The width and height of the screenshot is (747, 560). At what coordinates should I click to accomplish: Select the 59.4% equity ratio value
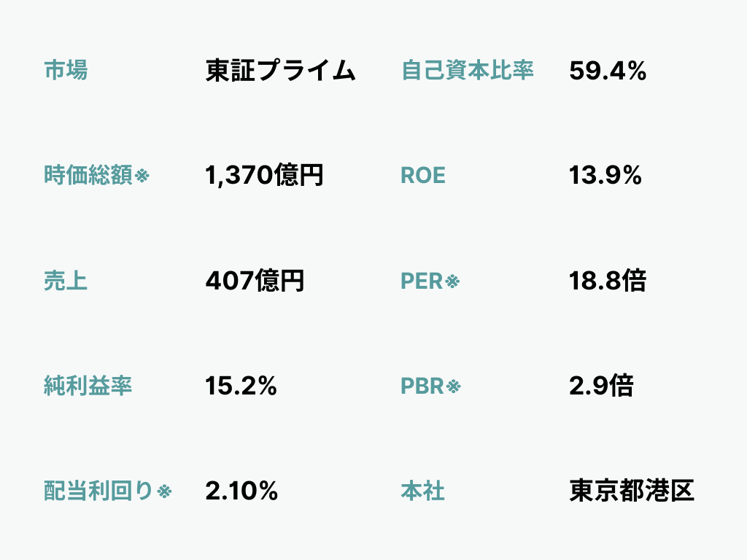tap(608, 71)
